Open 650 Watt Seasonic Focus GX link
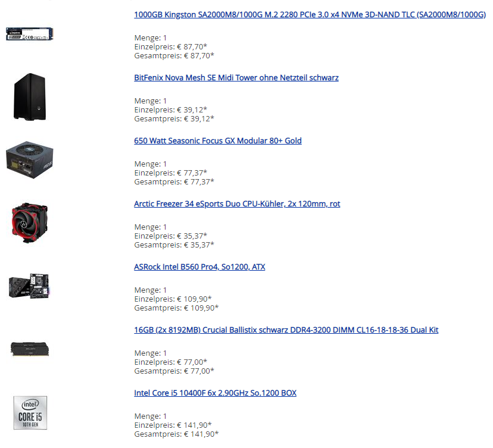 point(217,141)
